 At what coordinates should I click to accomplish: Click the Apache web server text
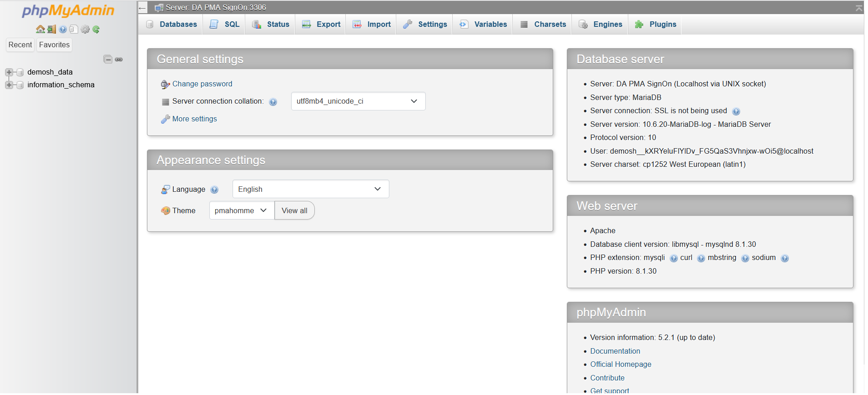(603, 231)
